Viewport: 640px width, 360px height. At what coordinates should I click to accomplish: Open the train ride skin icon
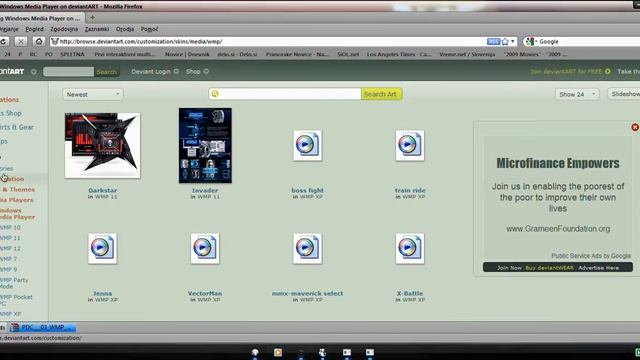(410, 145)
